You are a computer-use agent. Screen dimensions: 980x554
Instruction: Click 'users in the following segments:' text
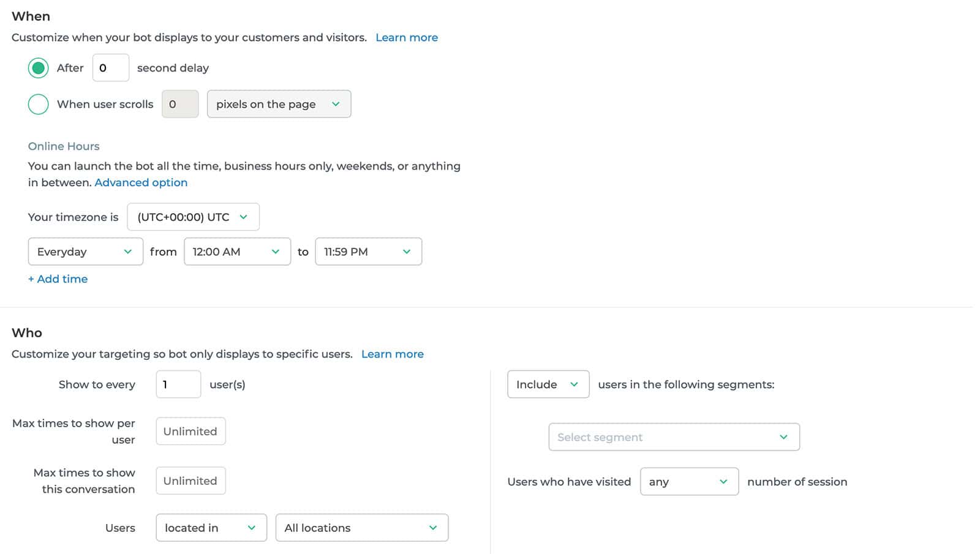click(686, 384)
